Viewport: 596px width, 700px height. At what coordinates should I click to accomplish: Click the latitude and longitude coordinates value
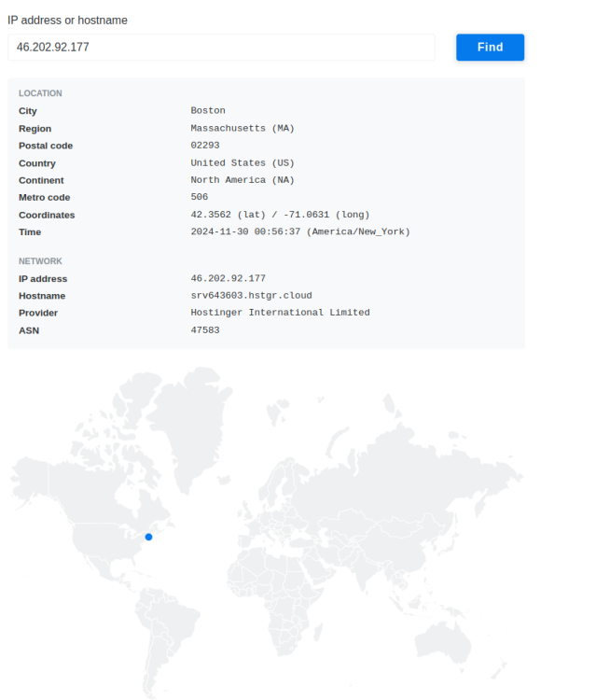(280, 215)
